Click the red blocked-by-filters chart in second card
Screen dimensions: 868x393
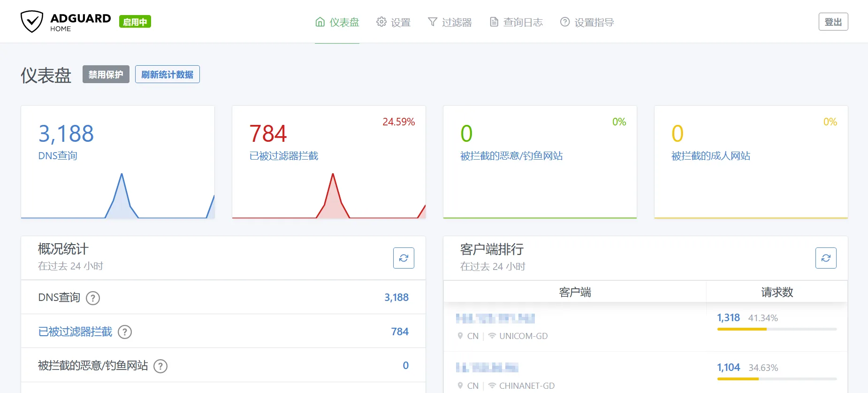329,196
